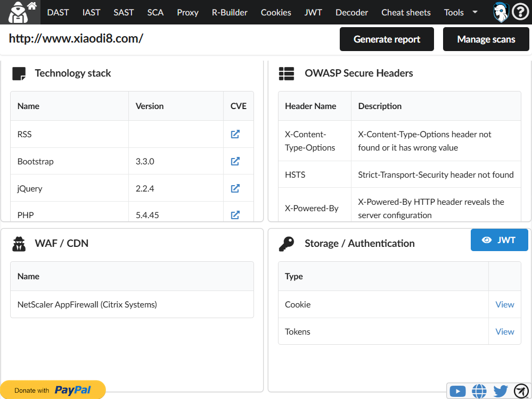Click the HSTS header name cell
Screen dimensions: 532x399
click(x=315, y=174)
